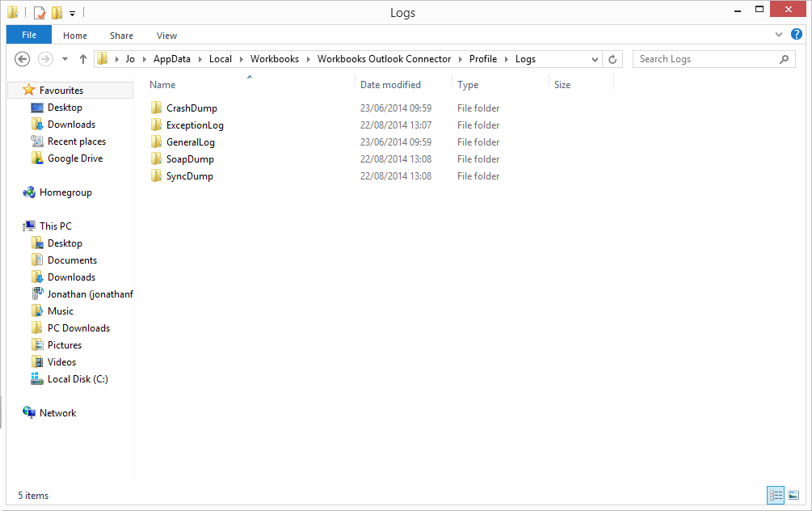Select Google Drive in Favourites
The height and width of the screenshot is (511, 812).
tap(75, 158)
